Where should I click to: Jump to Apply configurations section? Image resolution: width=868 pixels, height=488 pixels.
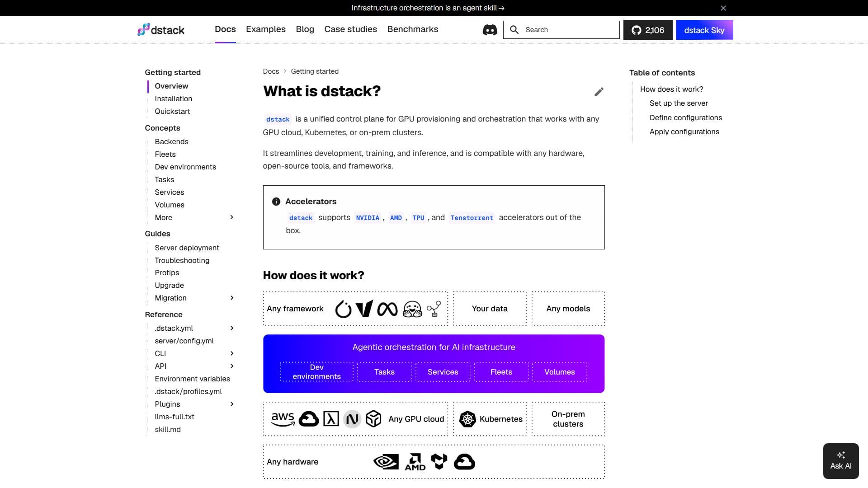684,131
